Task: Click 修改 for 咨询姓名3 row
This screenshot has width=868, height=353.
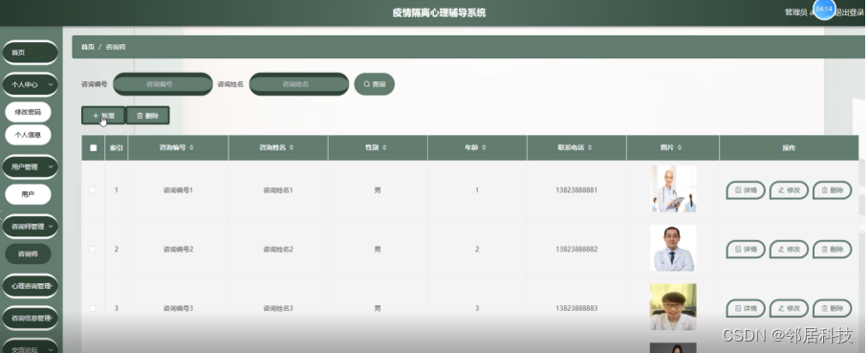Action: tap(789, 308)
